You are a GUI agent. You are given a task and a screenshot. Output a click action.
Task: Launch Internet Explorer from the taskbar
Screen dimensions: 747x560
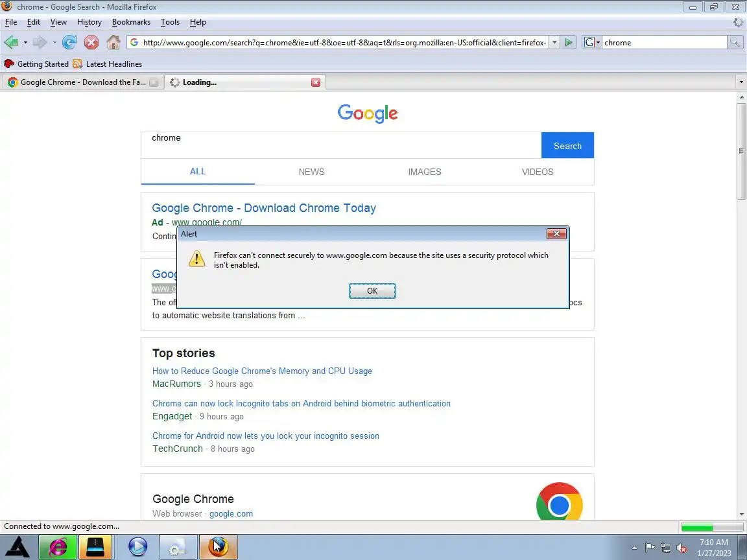tap(58, 546)
